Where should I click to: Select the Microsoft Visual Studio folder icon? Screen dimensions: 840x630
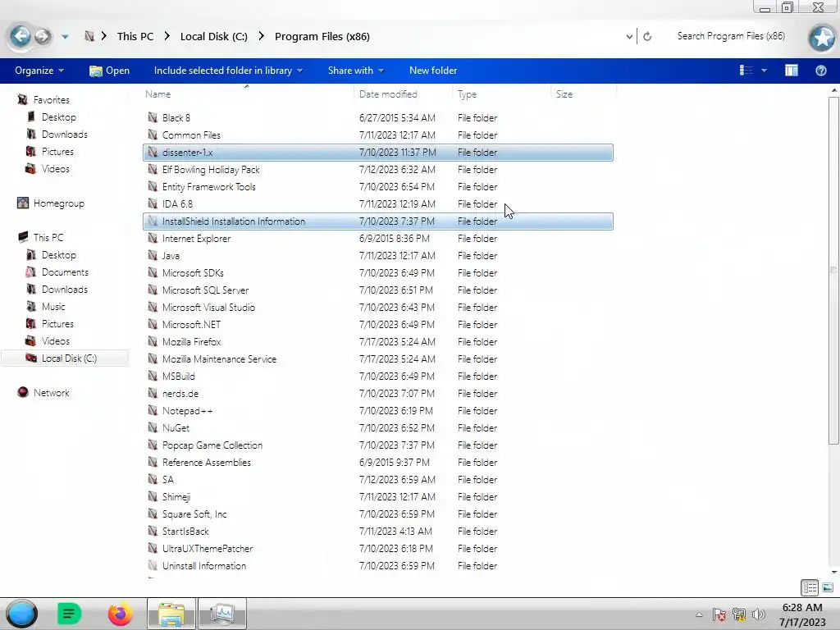(153, 307)
